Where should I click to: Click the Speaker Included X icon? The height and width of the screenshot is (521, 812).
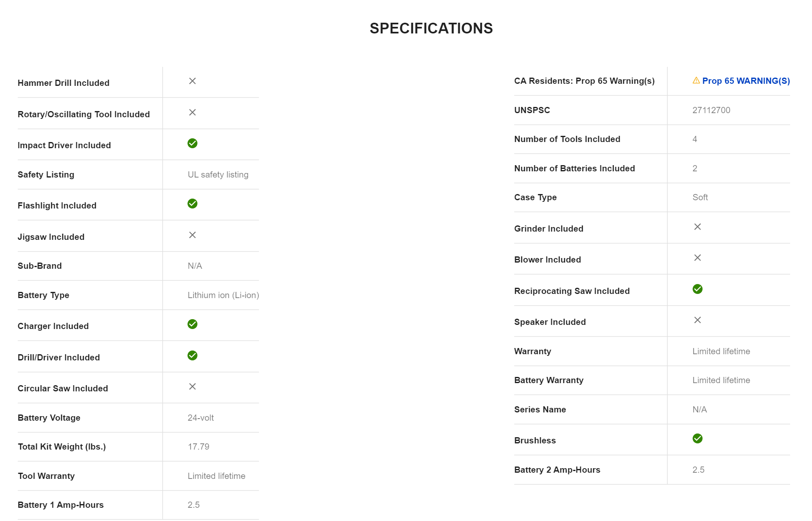(698, 320)
